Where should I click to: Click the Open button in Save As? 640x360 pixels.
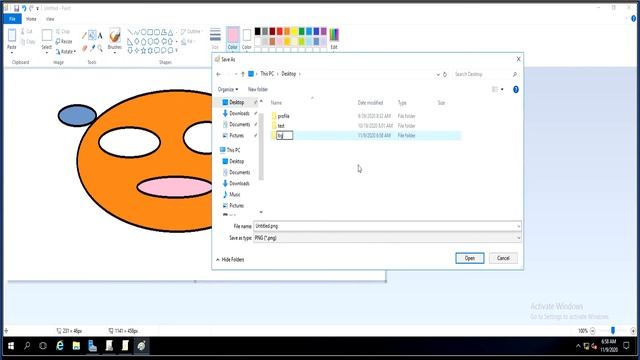click(470, 258)
